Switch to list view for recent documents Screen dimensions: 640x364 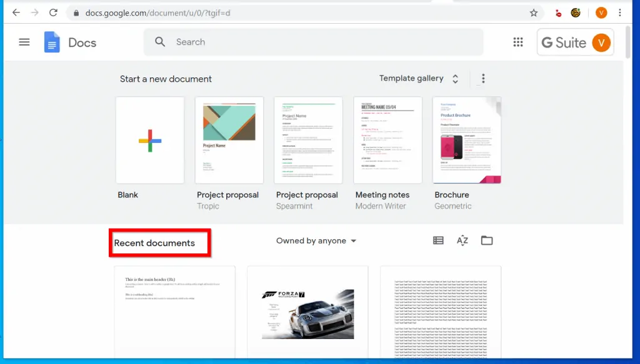tap(437, 240)
